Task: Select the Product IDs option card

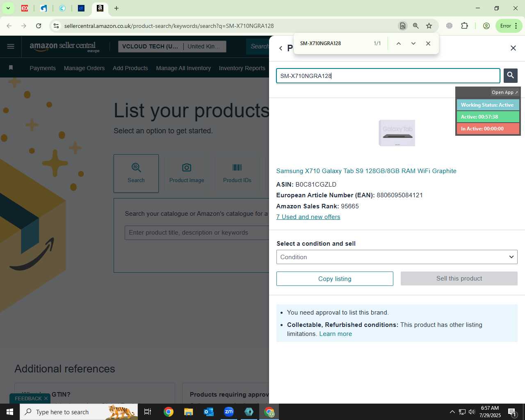Action: pos(237,173)
